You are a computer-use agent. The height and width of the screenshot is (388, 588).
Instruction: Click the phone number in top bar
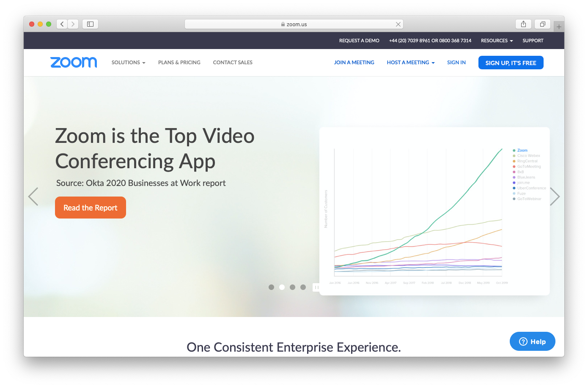pyautogui.click(x=430, y=41)
